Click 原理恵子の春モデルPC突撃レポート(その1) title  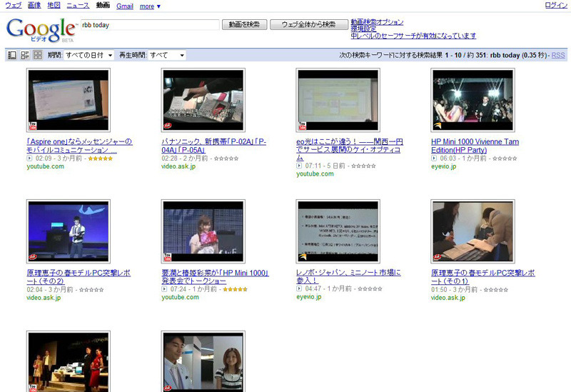point(483,277)
